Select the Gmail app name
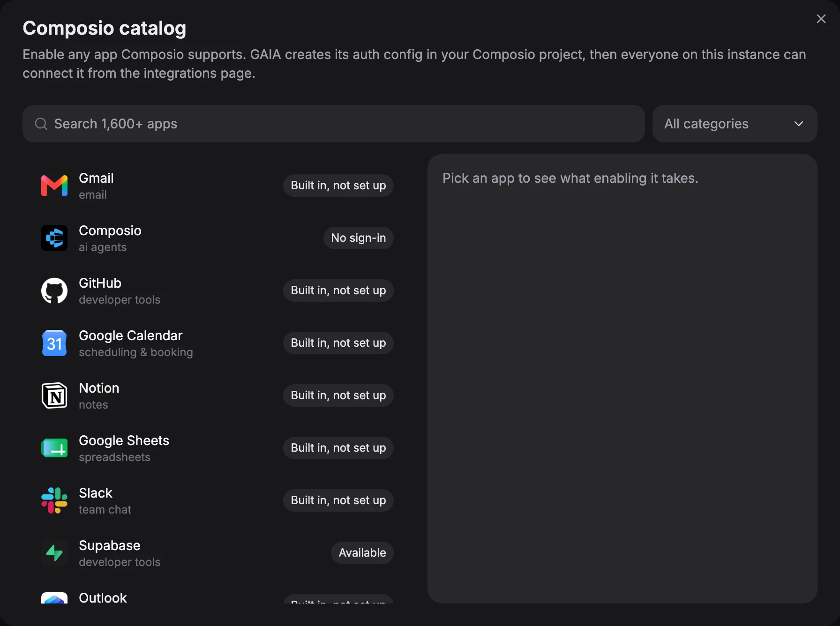840x626 pixels. [96, 178]
